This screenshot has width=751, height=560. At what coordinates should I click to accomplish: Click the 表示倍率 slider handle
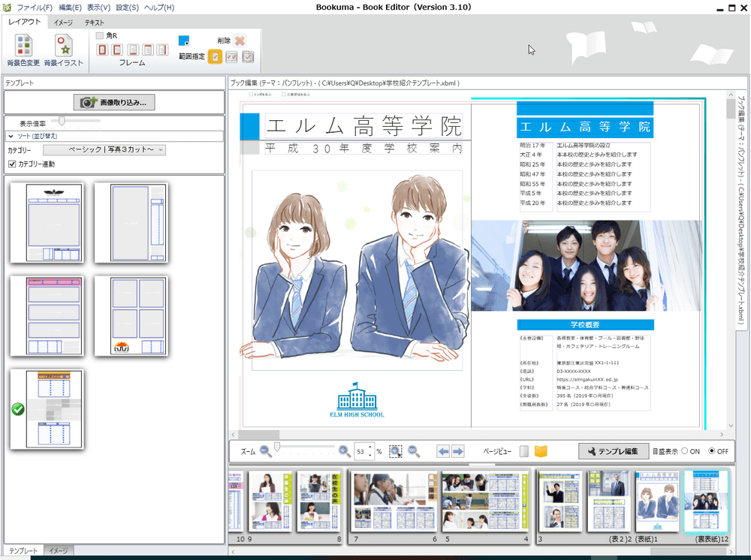[63, 121]
